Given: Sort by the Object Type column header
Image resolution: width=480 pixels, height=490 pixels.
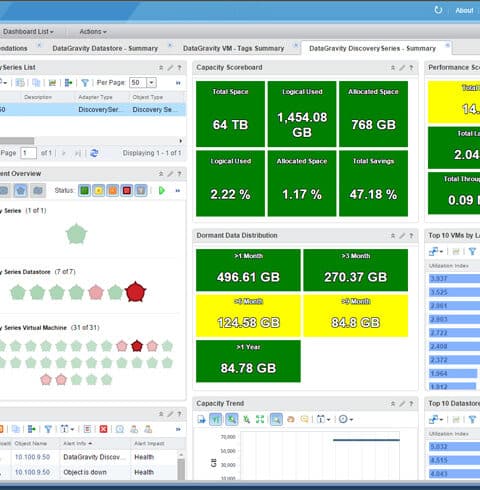Looking at the screenshot, I should pos(148,97).
